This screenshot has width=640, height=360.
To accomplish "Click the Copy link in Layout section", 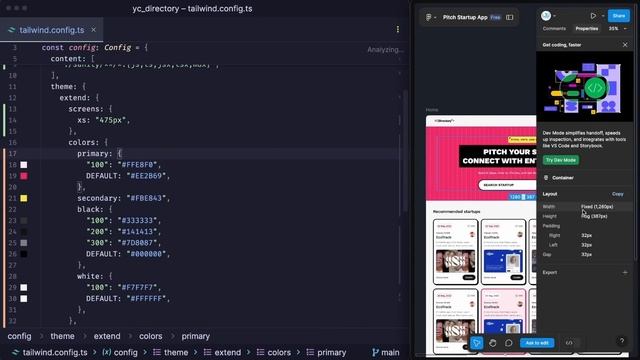I will tap(618, 194).
